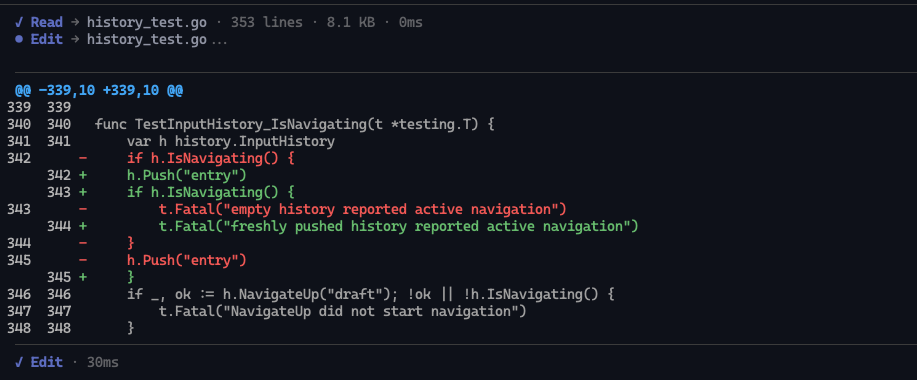Viewport: 917px width, 380px height.
Task: Click the removed 'if h.IsNavigating() {' line
Action: click(x=210, y=158)
